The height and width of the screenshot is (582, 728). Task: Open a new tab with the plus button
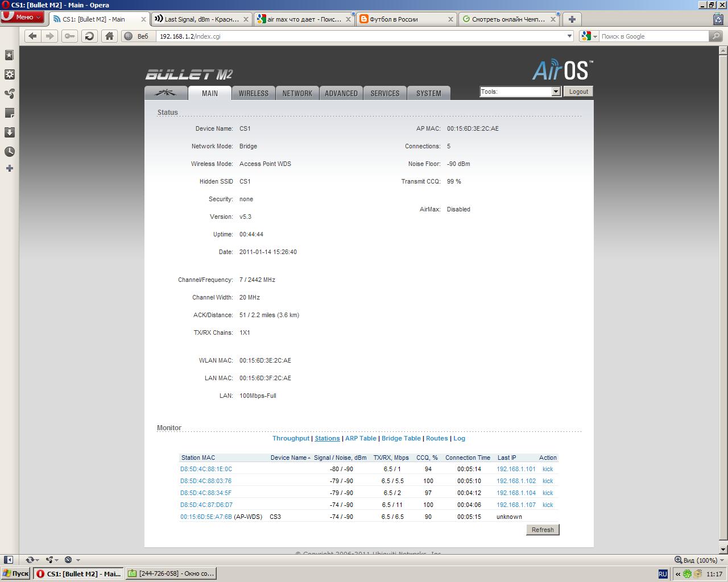pyautogui.click(x=572, y=19)
